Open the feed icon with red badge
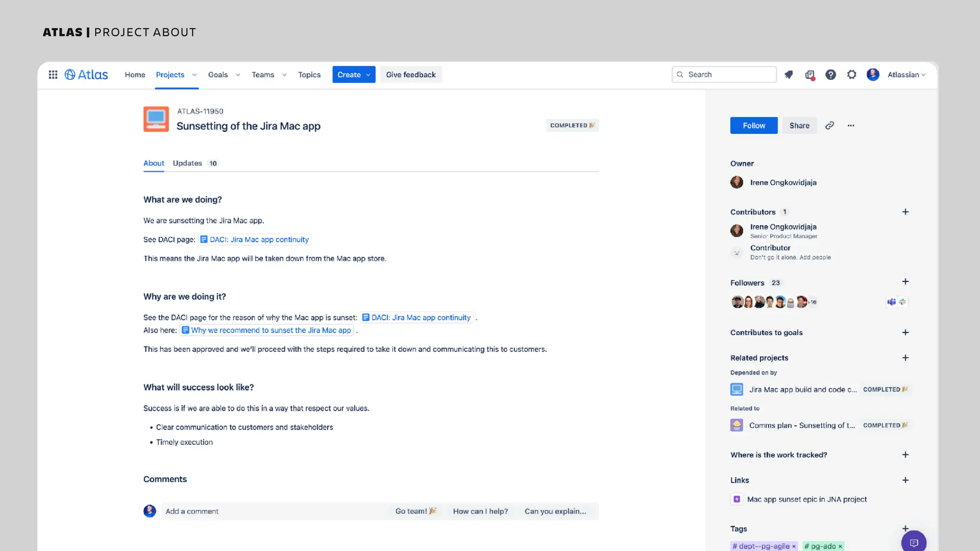The width and height of the screenshot is (980, 551). pyautogui.click(x=810, y=75)
